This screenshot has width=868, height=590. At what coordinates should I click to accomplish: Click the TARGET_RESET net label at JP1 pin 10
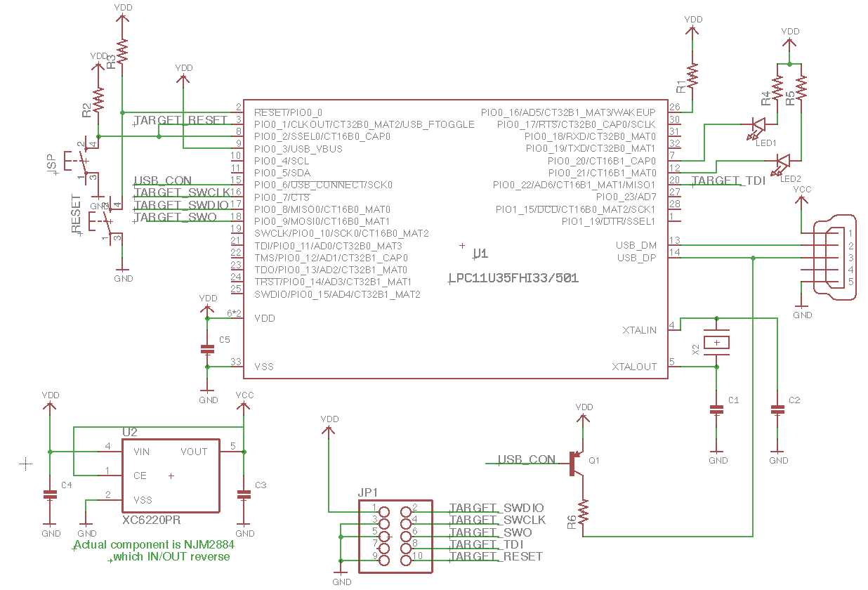point(496,556)
